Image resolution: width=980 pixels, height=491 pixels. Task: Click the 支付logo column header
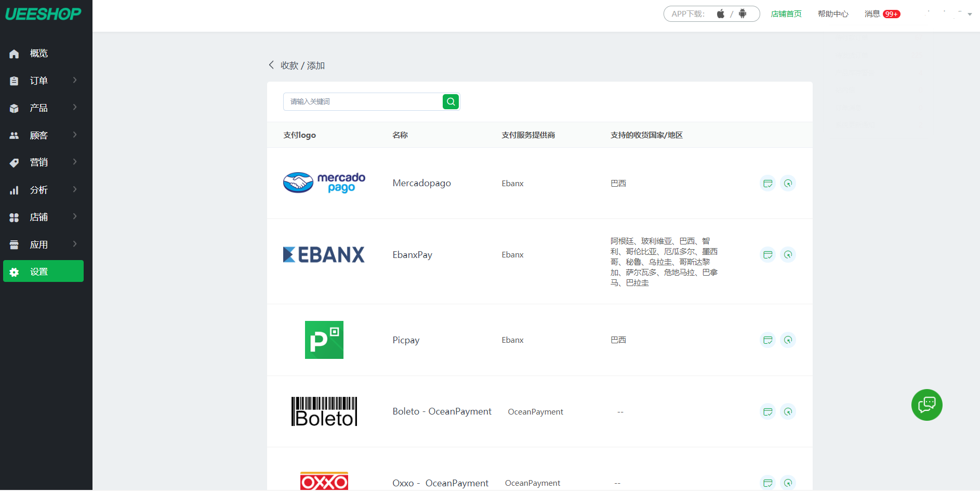click(x=299, y=135)
